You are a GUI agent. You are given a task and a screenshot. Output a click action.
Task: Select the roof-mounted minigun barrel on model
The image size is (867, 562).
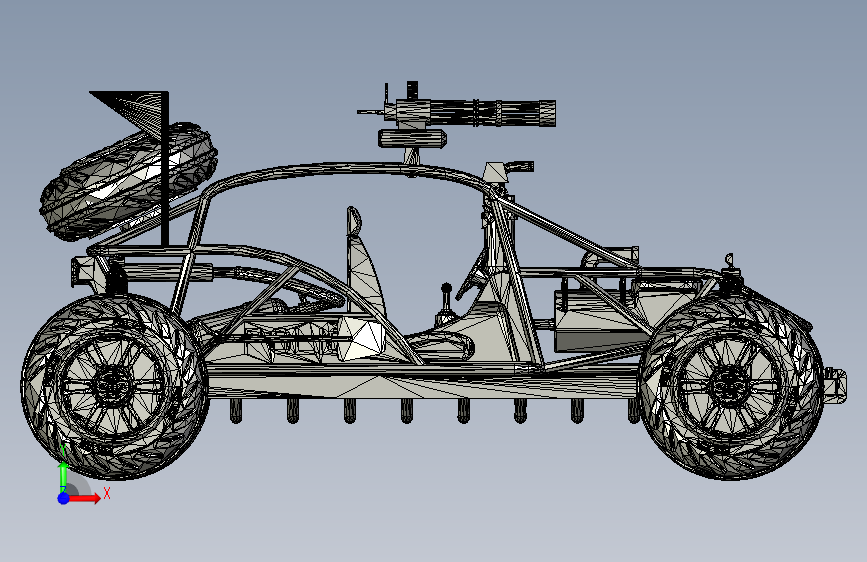coord(492,113)
